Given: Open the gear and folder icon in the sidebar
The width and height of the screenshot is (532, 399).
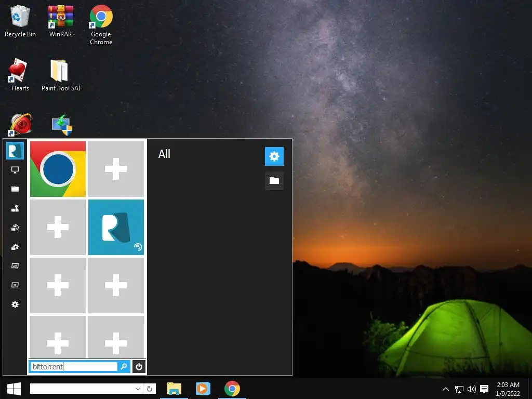Looking at the screenshot, I should coord(15,247).
